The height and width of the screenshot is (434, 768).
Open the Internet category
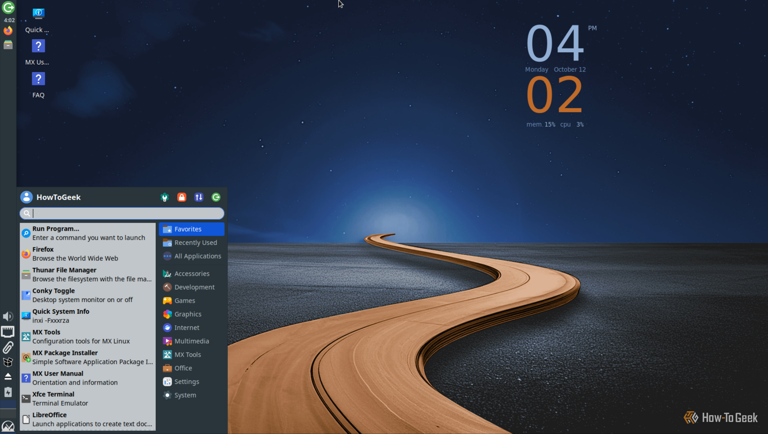(x=192, y=328)
